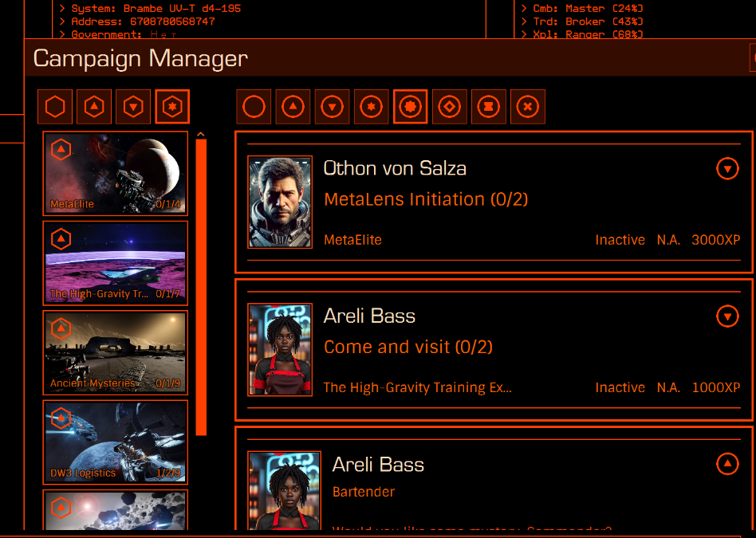The height and width of the screenshot is (538, 756).
Task: Click the MetaLens Initiation (0/2) mission title
Action: pos(426,199)
